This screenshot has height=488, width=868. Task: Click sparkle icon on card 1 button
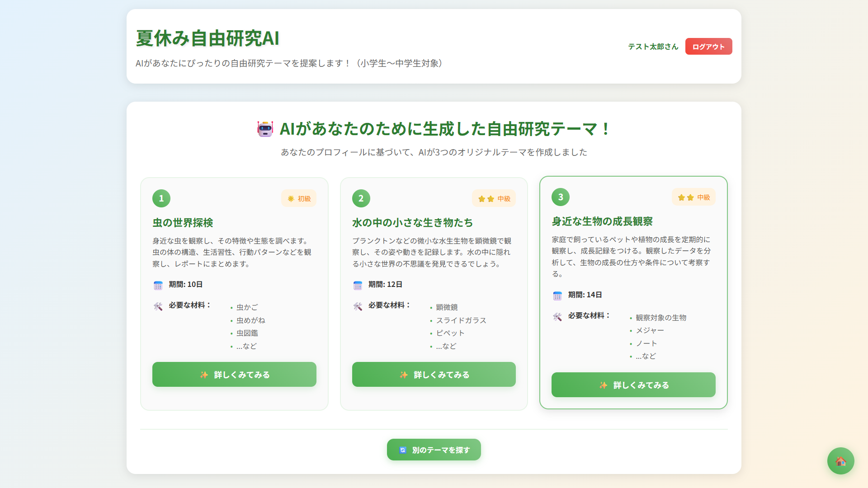click(x=204, y=375)
